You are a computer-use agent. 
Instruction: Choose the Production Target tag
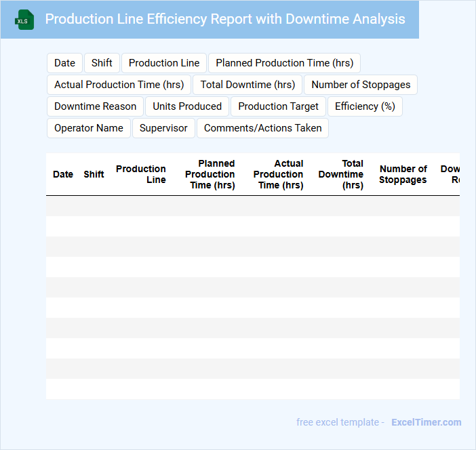point(278,106)
